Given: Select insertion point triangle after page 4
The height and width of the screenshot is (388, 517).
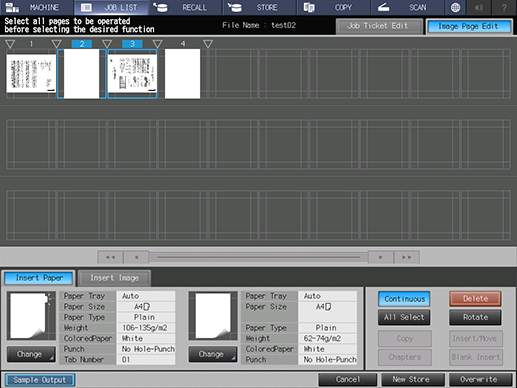Looking at the screenshot, I should click(x=208, y=44).
